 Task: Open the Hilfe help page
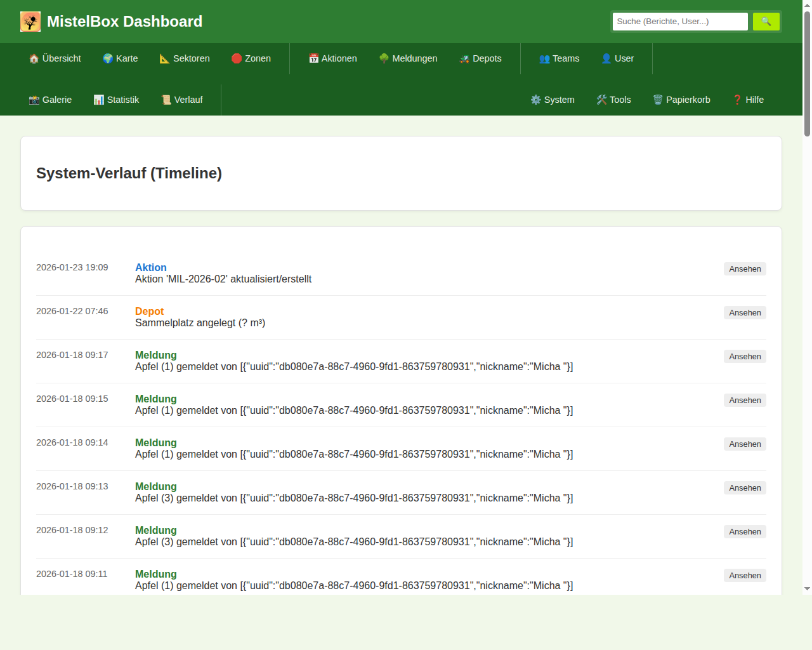click(x=748, y=100)
